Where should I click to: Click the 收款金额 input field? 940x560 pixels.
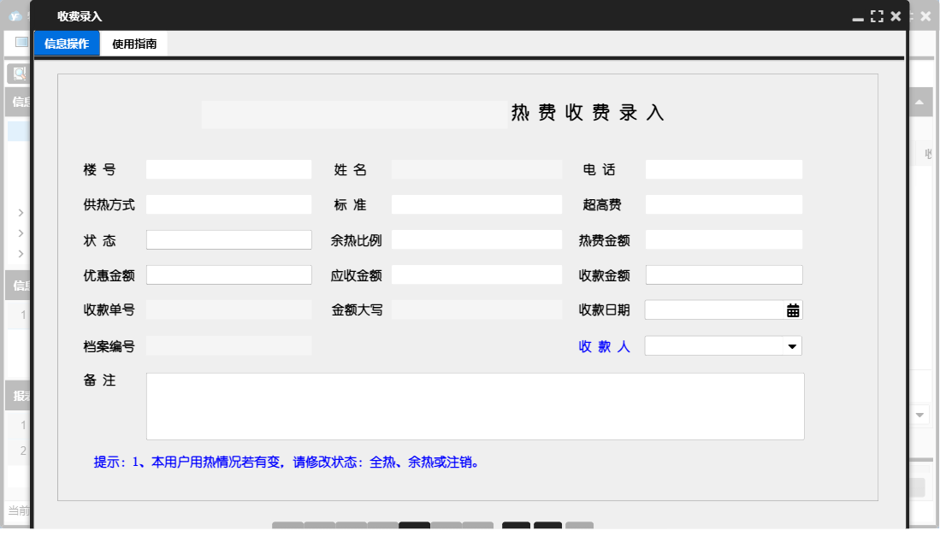pos(723,274)
